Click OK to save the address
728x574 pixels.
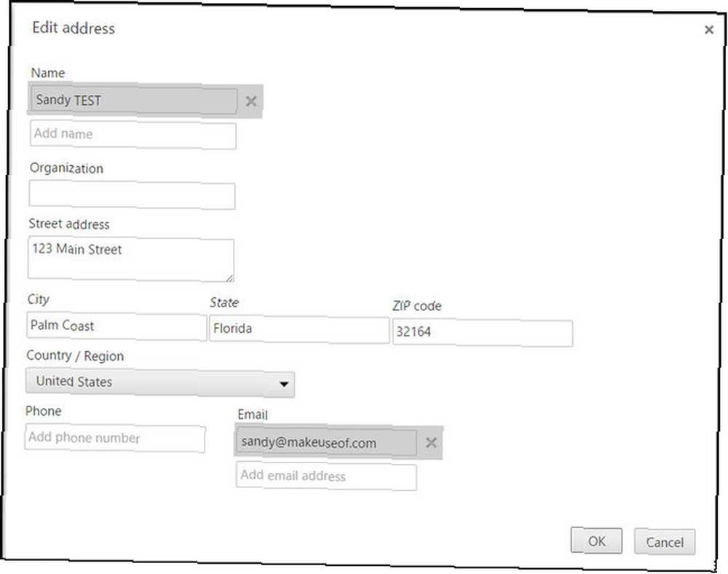pyautogui.click(x=596, y=540)
